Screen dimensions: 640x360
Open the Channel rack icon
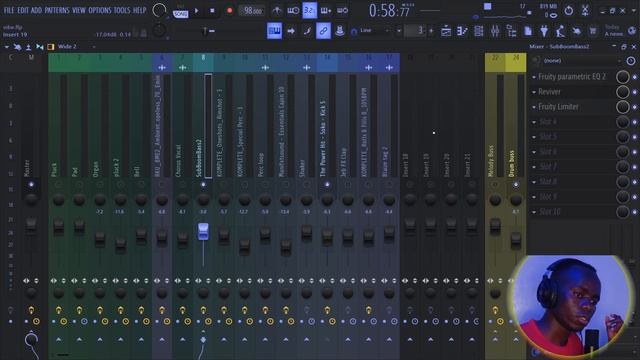(479, 31)
